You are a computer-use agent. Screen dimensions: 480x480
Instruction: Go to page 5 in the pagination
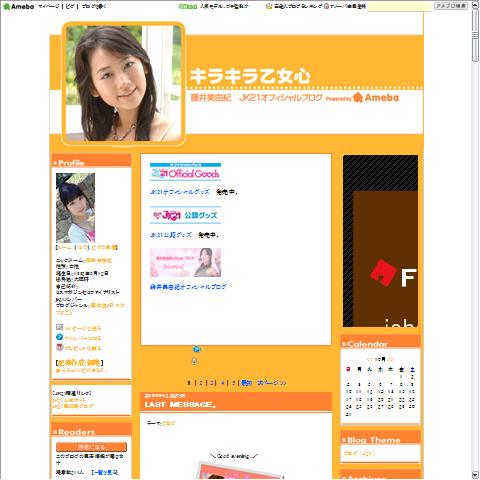point(234,383)
